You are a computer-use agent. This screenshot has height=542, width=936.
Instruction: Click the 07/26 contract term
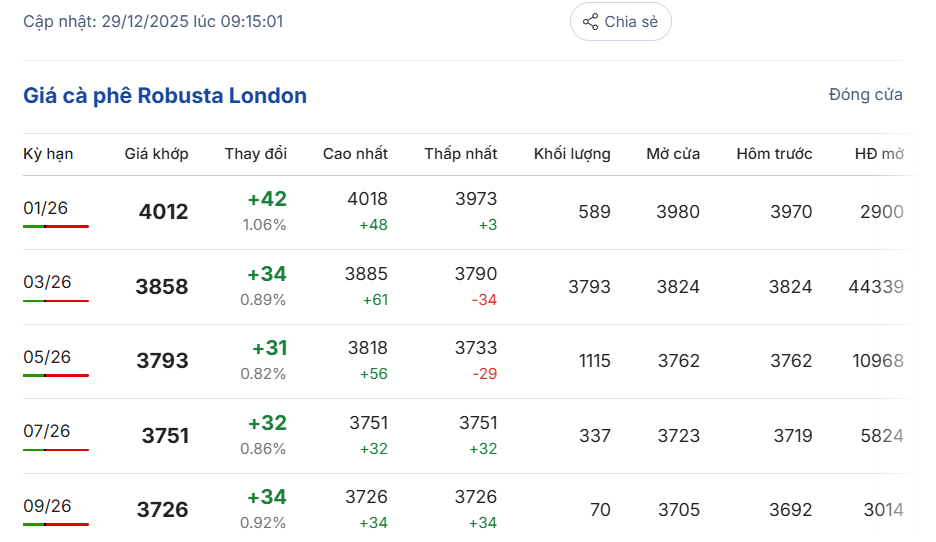click(x=46, y=431)
